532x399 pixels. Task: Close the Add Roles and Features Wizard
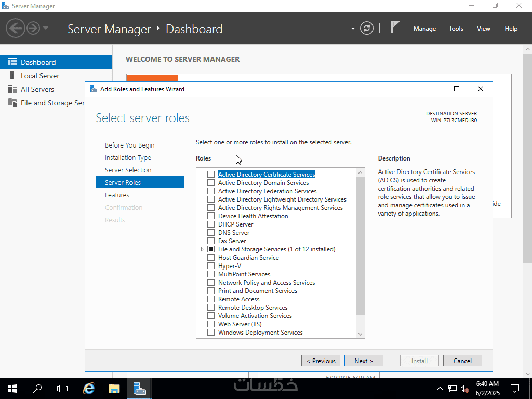click(x=481, y=89)
